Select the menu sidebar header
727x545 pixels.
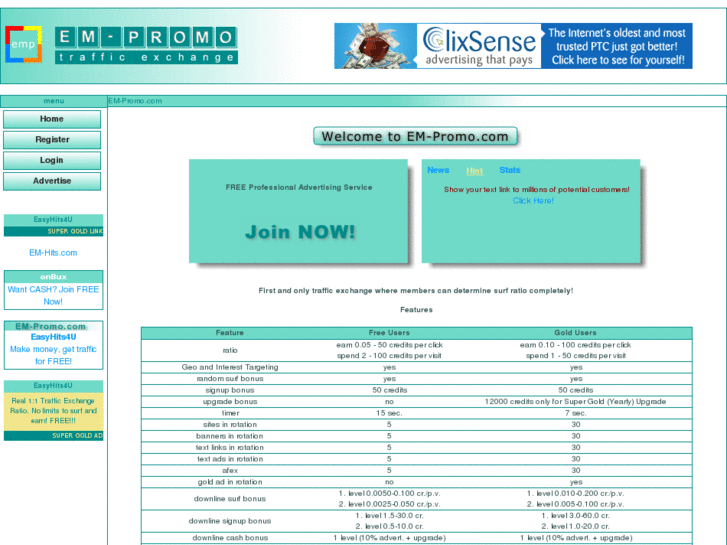(54, 101)
